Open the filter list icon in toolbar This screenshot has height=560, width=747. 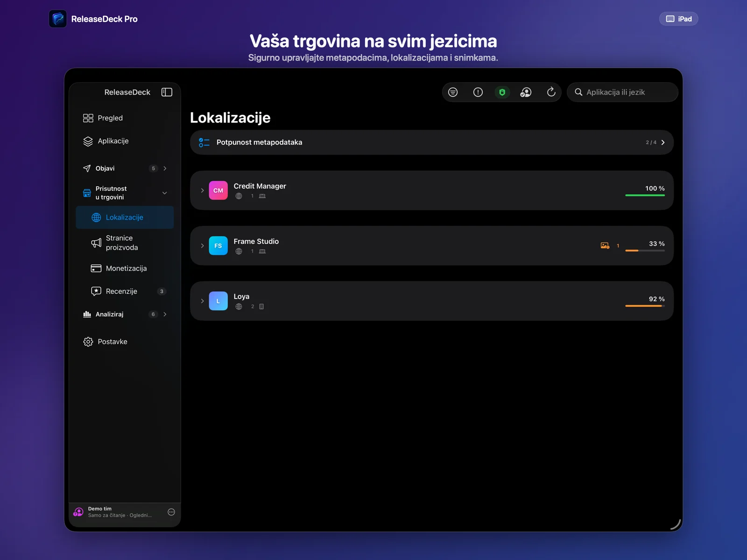(x=453, y=92)
